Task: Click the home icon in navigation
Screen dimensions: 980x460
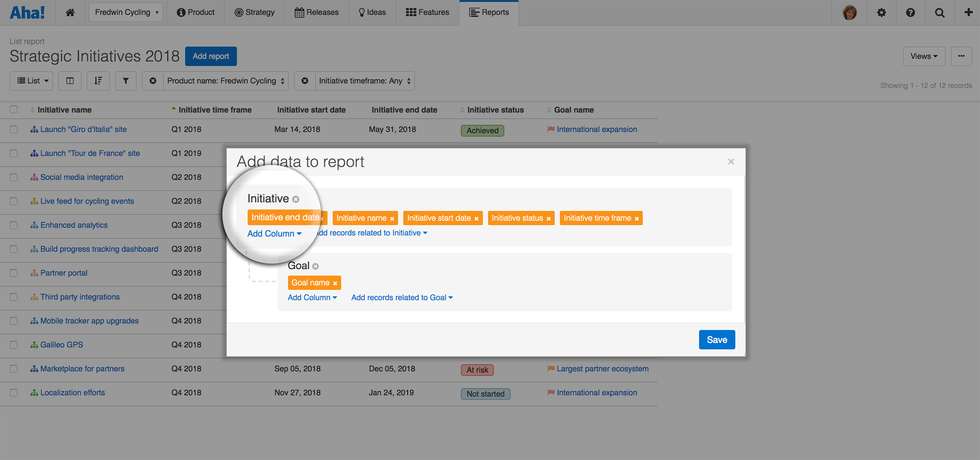Action: coord(70,12)
